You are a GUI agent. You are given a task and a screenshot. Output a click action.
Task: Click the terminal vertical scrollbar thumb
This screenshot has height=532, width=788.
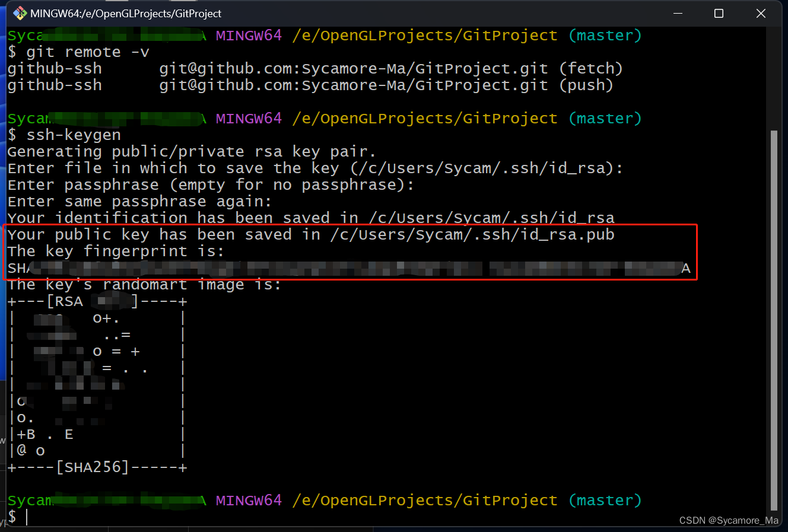pos(774,320)
